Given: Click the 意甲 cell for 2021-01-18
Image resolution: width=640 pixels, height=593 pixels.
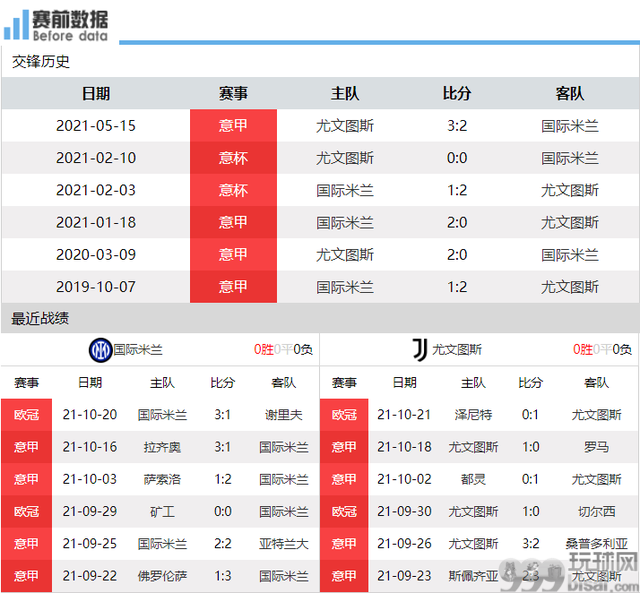Looking at the screenshot, I should click(233, 222).
